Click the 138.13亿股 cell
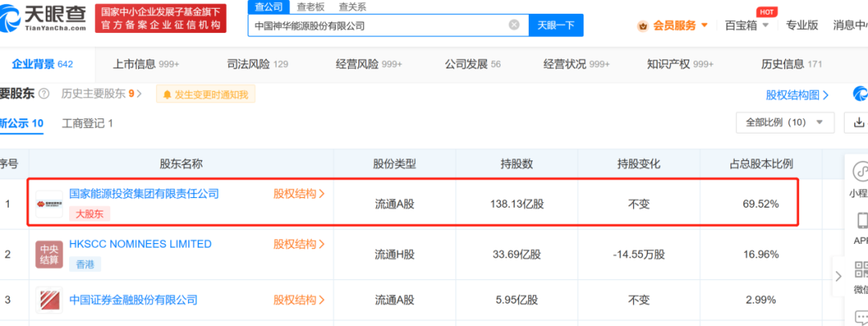This screenshot has height=326, width=868. point(517,204)
